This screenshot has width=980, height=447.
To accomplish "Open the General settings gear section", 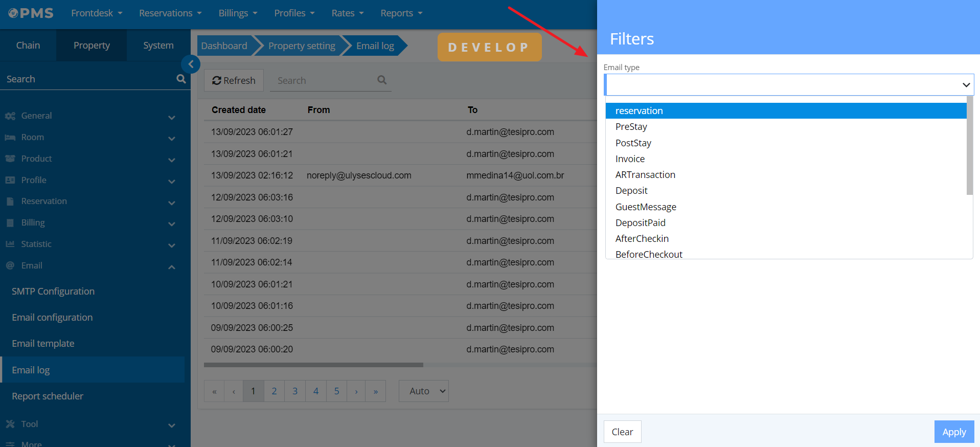I will [10, 116].
